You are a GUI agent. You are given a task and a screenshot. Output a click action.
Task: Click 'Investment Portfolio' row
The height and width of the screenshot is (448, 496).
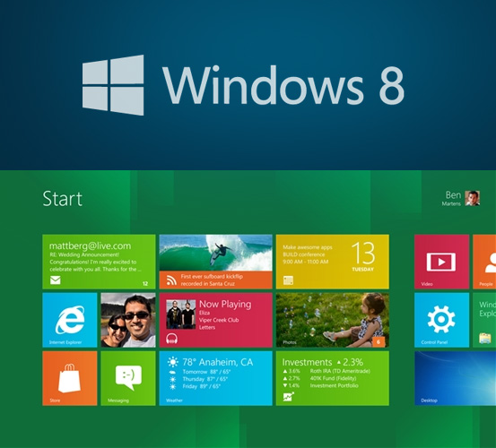320,386
